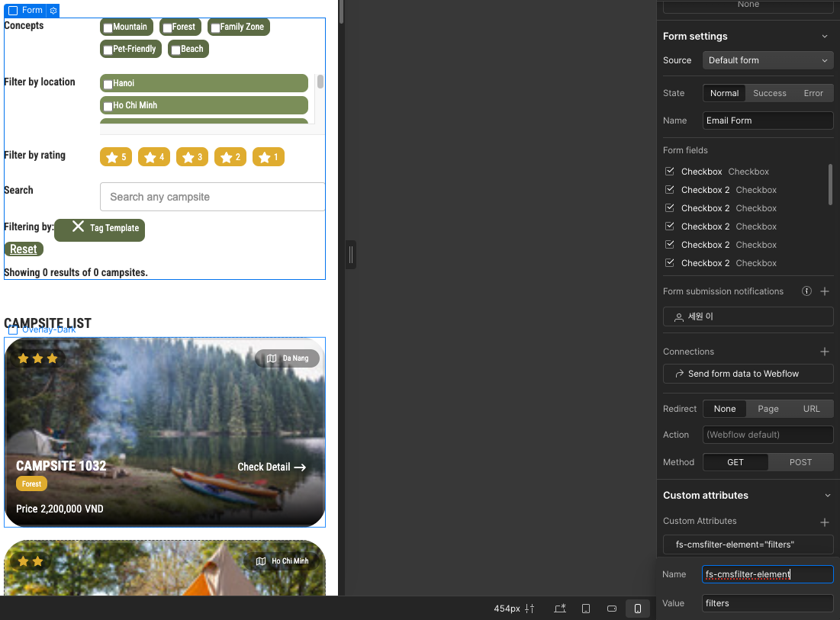840x620 pixels.
Task: Toggle the Family Zone checkbox
Action: [x=215, y=28]
